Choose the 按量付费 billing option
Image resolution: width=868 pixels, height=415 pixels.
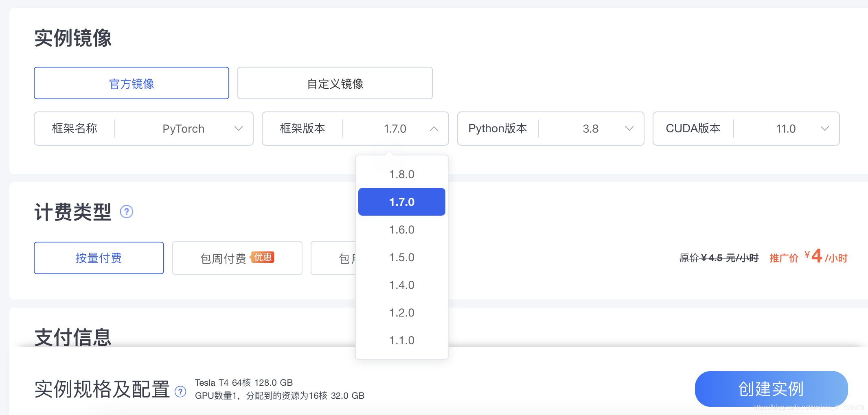coord(99,258)
